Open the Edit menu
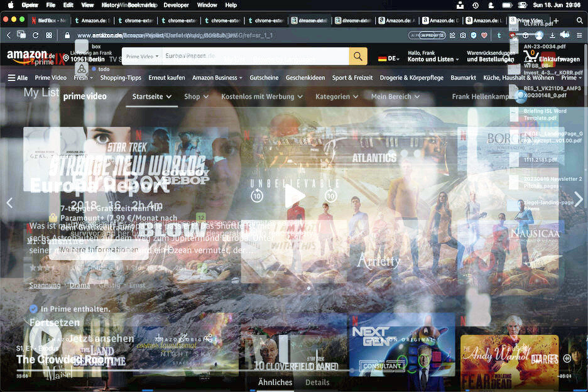The image size is (588, 392). point(68,5)
